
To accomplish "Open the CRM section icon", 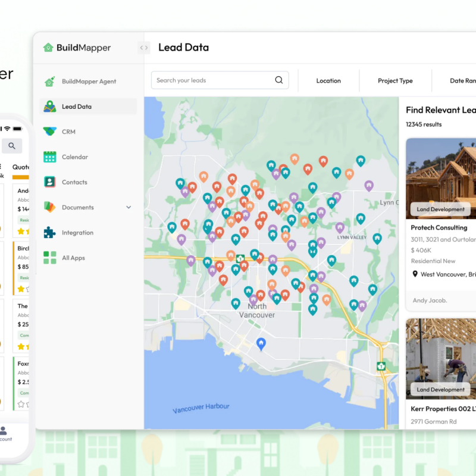I will 49,131.
